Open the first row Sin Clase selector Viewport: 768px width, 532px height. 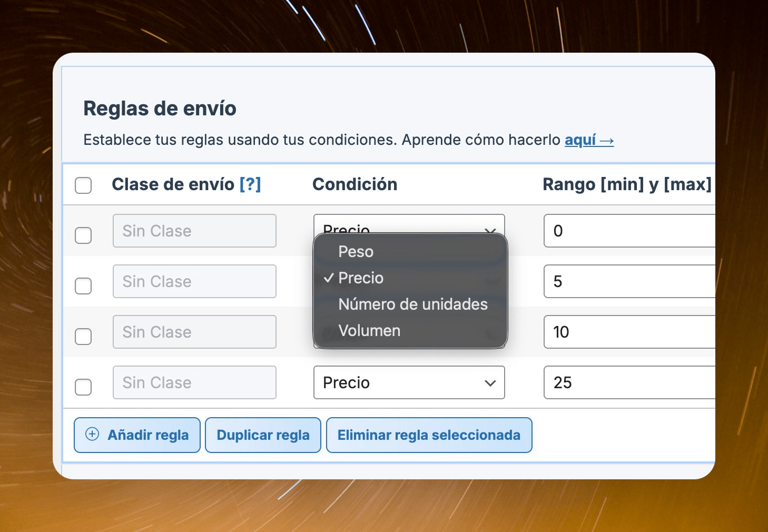point(194,231)
